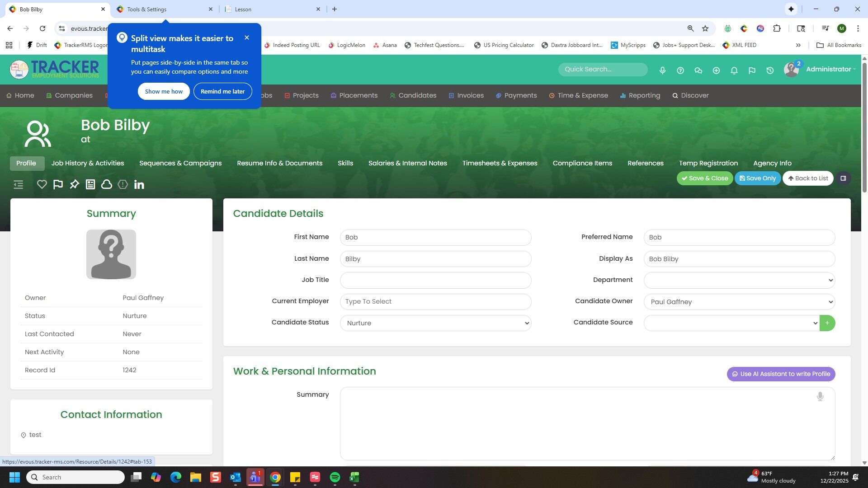Viewport: 868px width, 488px height.
Task: Open the Candidate Owner dropdown
Action: [739, 302]
